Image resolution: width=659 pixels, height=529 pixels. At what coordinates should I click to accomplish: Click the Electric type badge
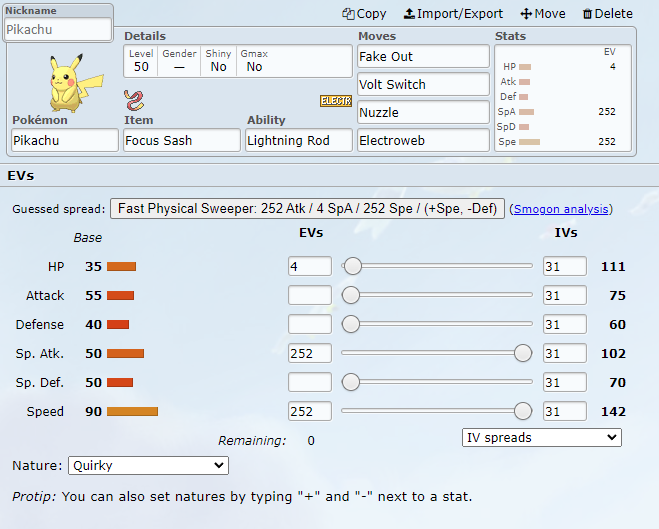[x=335, y=101]
